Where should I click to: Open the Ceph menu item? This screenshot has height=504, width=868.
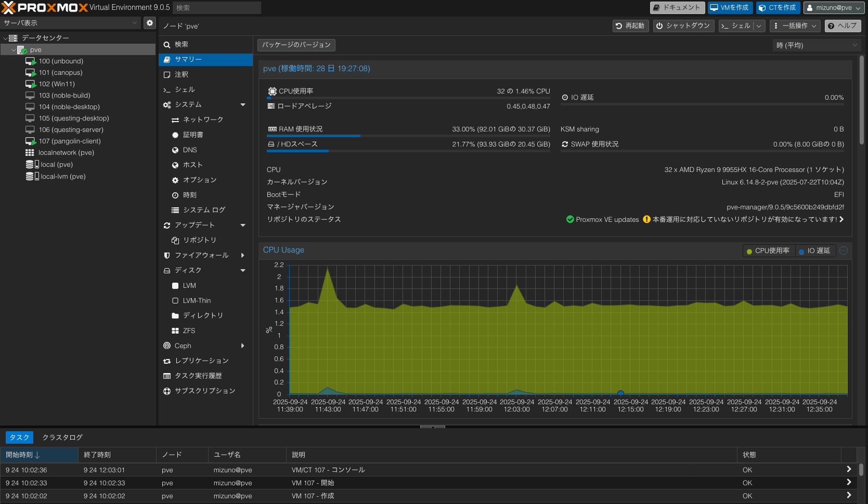click(183, 346)
